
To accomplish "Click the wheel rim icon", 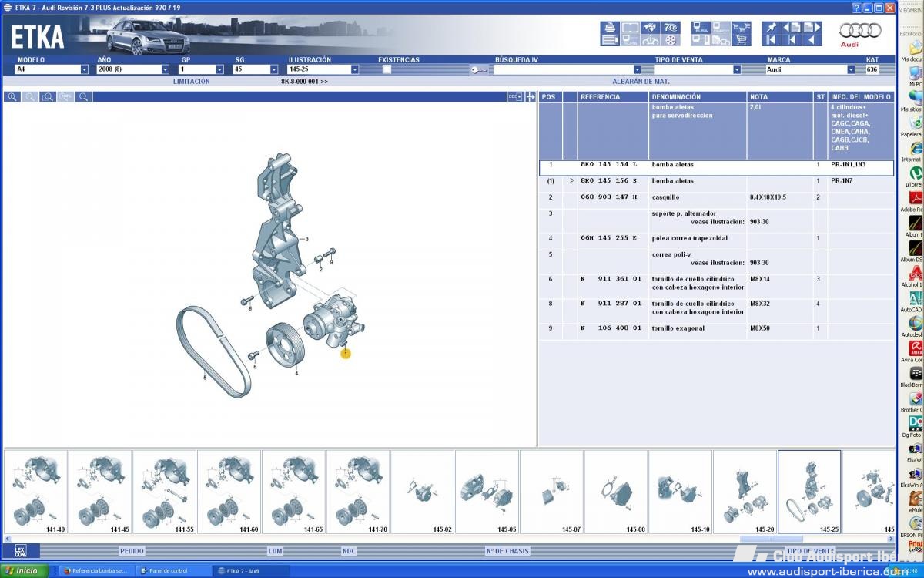I will 671,39.
